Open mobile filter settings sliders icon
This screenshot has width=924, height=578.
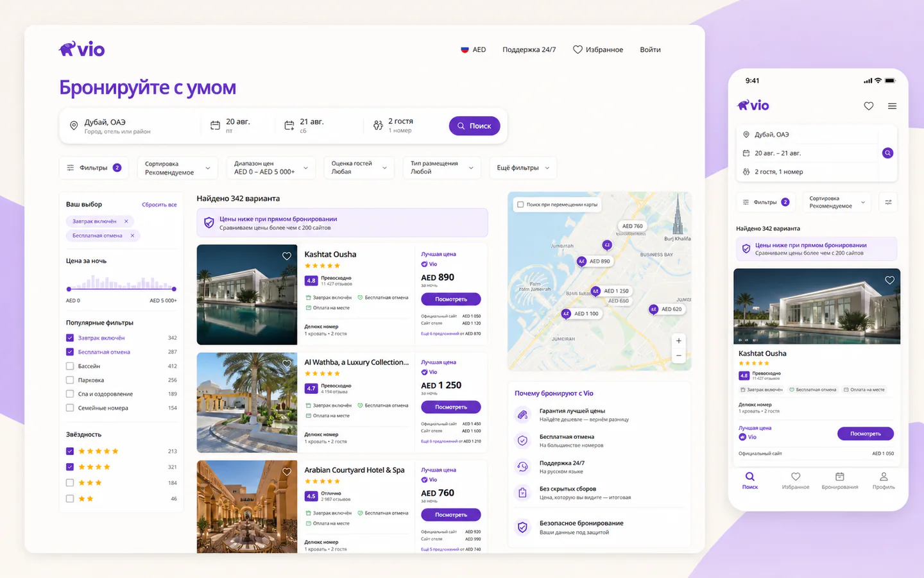click(888, 202)
